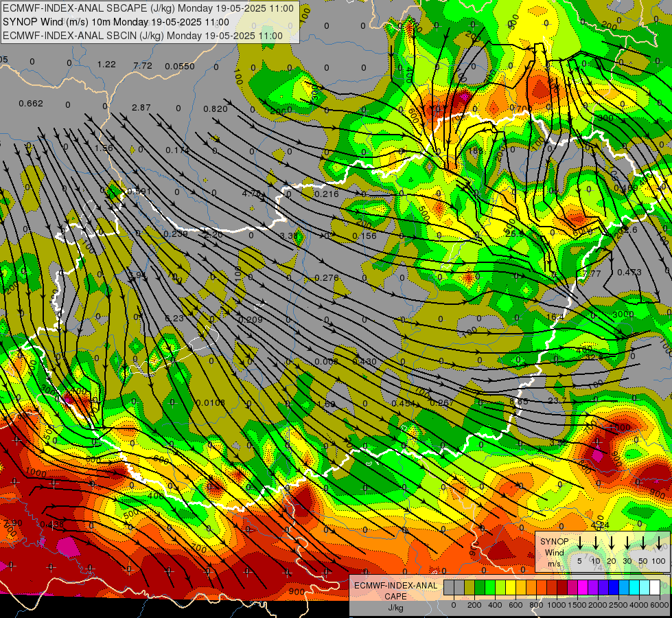672x618 pixels.
Task: Click the 0.209 value on the map
Action: tap(251, 319)
